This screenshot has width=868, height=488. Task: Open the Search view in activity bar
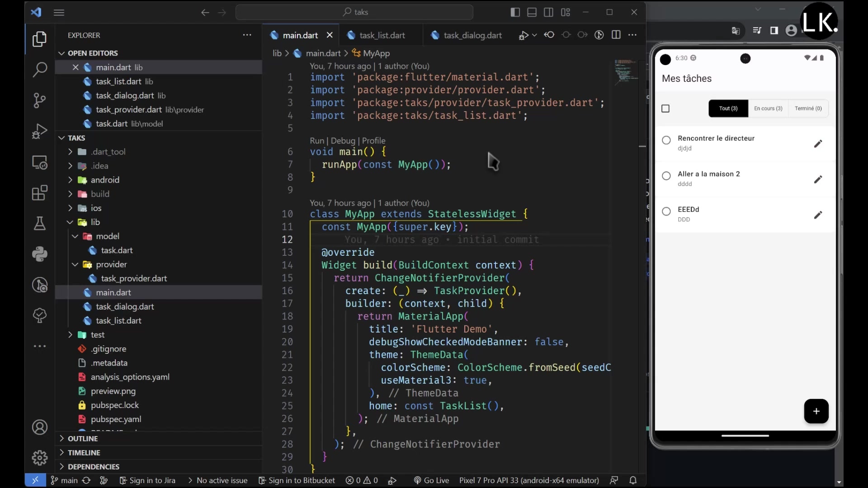click(x=40, y=70)
